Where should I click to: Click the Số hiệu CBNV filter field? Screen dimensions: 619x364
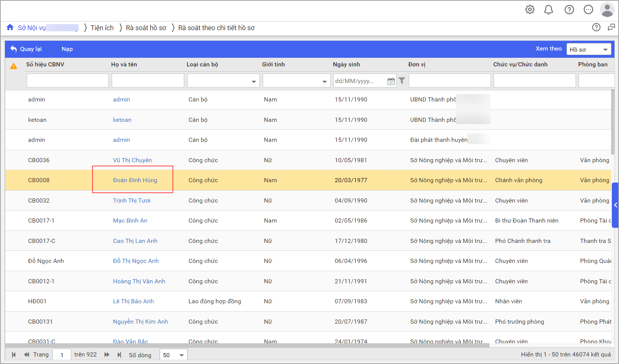point(68,81)
